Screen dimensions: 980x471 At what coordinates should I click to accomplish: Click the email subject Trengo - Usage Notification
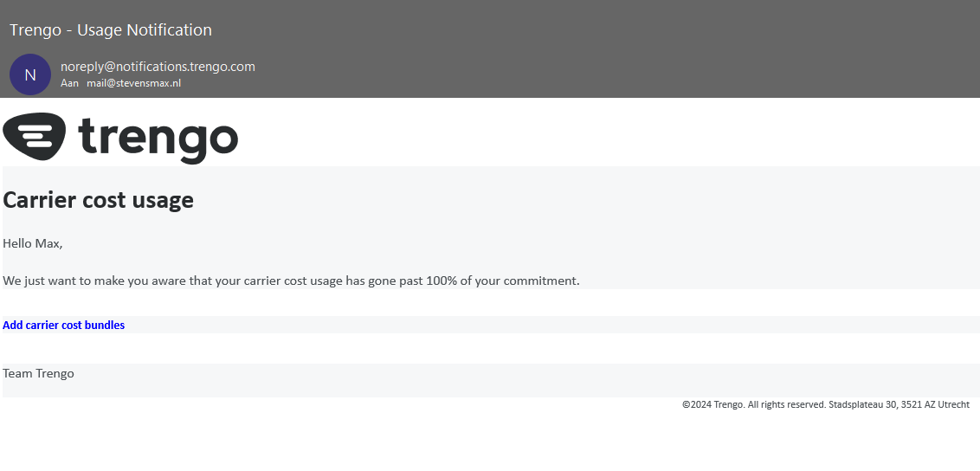click(x=111, y=30)
